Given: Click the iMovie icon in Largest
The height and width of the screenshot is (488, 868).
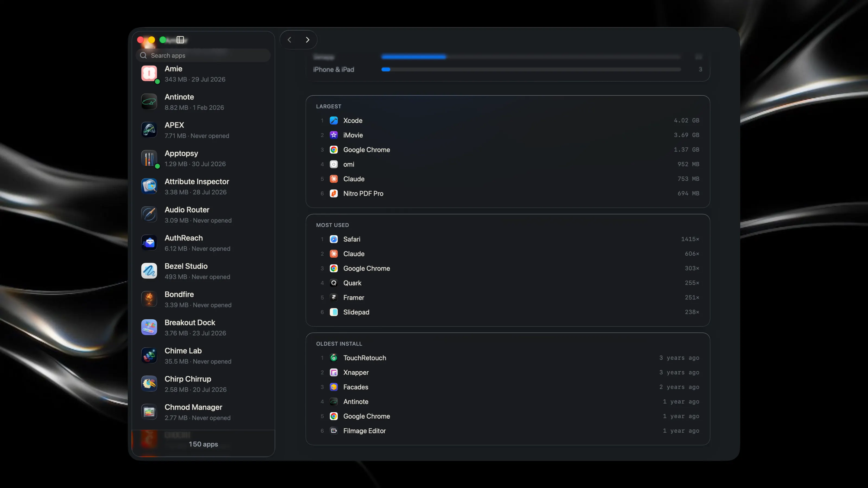Looking at the screenshot, I should click(x=334, y=135).
